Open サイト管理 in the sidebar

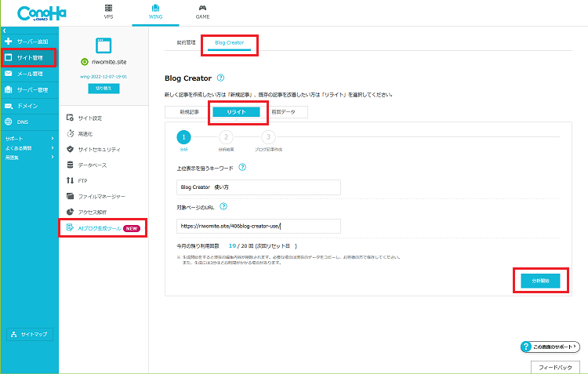[29, 57]
